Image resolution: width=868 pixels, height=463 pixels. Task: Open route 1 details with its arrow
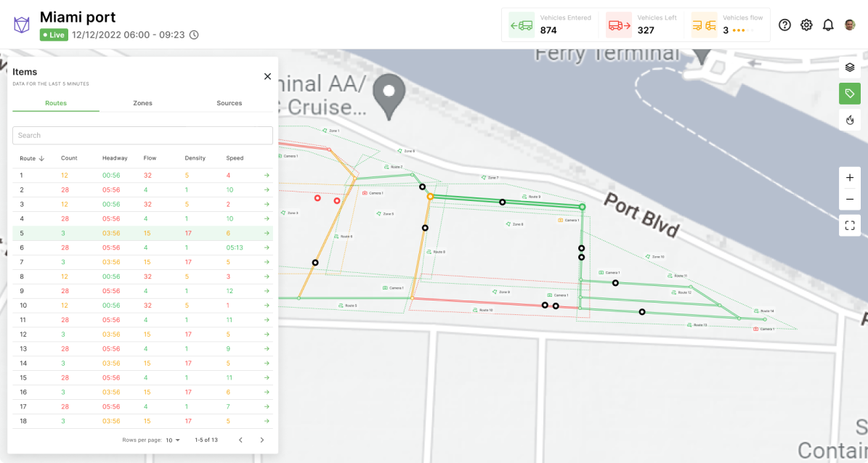267,176
